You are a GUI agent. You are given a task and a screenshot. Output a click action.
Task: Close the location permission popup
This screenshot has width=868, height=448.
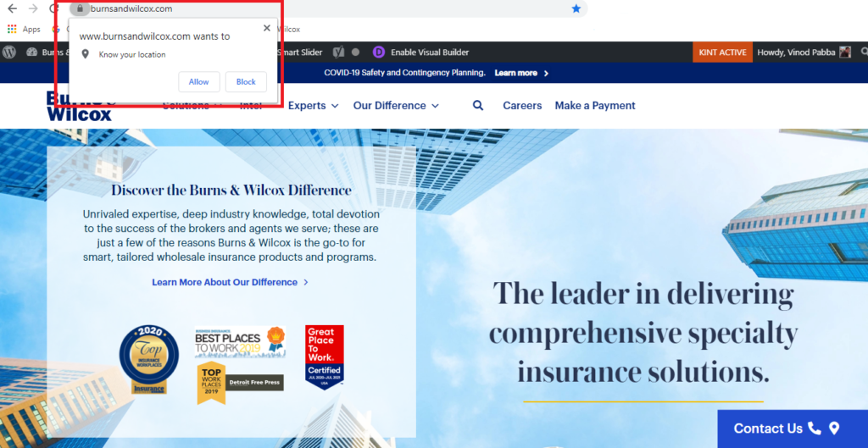tap(267, 28)
